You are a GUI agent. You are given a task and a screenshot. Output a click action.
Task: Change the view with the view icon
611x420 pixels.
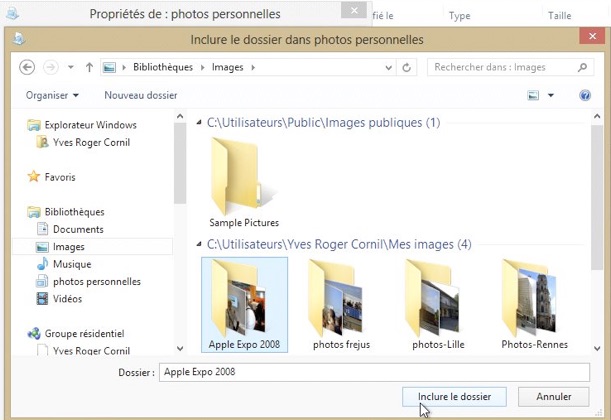tap(533, 95)
